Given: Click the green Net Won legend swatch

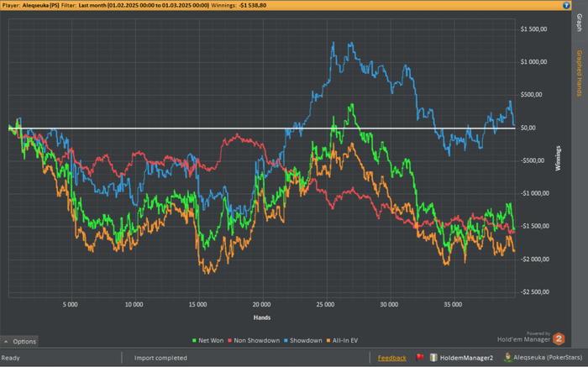Looking at the screenshot, I should pos(194,341).
